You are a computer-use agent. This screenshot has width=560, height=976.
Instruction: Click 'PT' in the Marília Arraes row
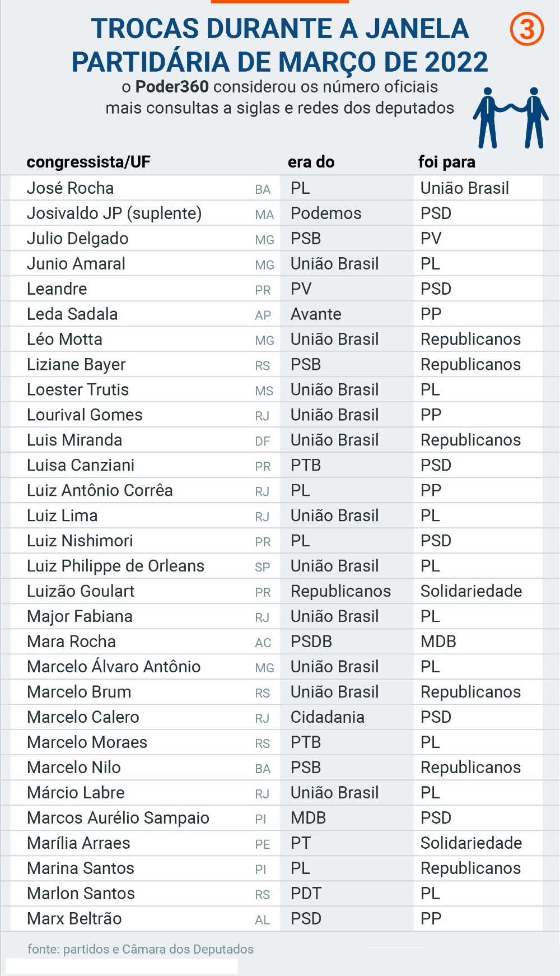tap(301, 844)
